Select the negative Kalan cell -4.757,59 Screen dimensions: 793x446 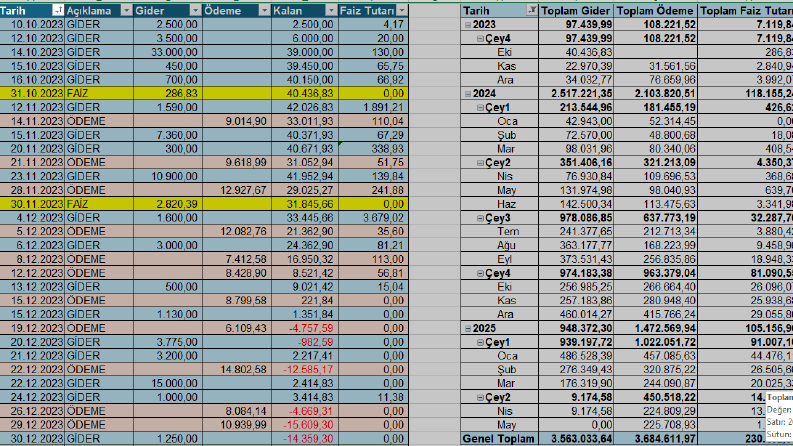click(x=305, y=328)
